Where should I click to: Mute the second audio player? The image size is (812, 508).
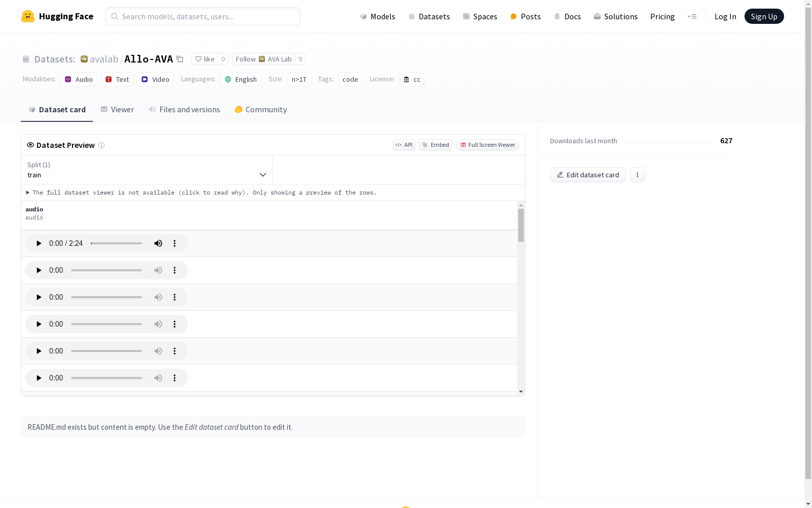[x=158, y=270]
